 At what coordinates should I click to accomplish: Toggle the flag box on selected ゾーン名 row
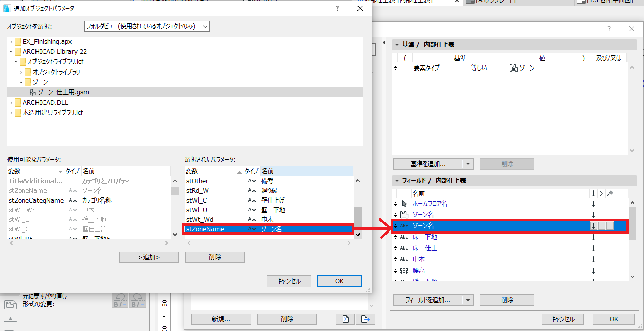click(x=610, y=226)
